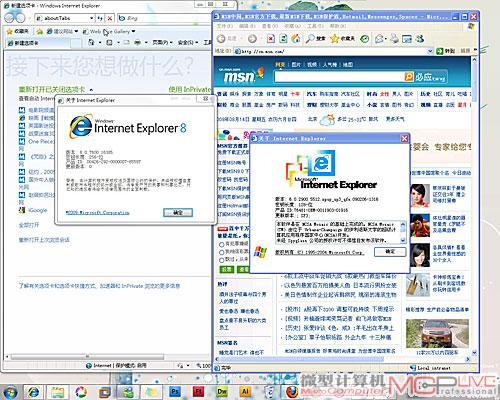
Task: Click the IE8 Favorites star button
Action: pos(18,31)
